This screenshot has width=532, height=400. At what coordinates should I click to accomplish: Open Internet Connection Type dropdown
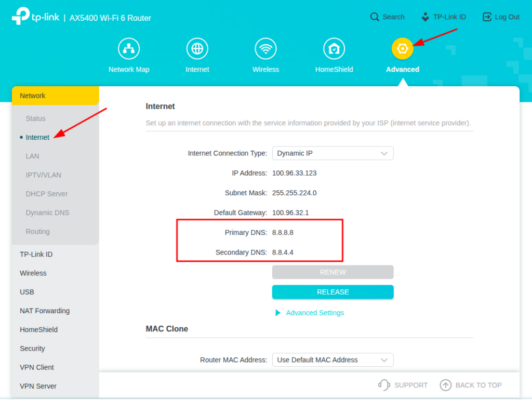(x=332, y=153)
